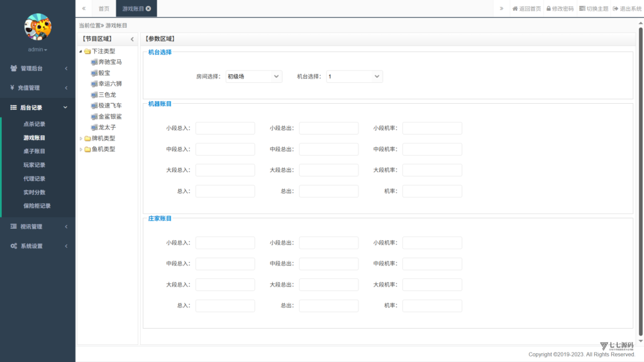644x362 pixels.
Task: Open the 房间选择 dropdown
Action: tap(254, 76)
